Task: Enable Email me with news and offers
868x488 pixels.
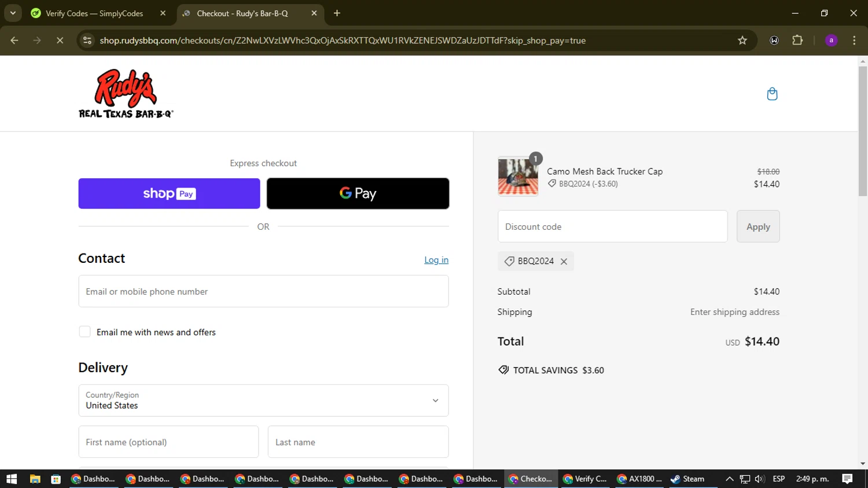Action: (x=84, y=332)
